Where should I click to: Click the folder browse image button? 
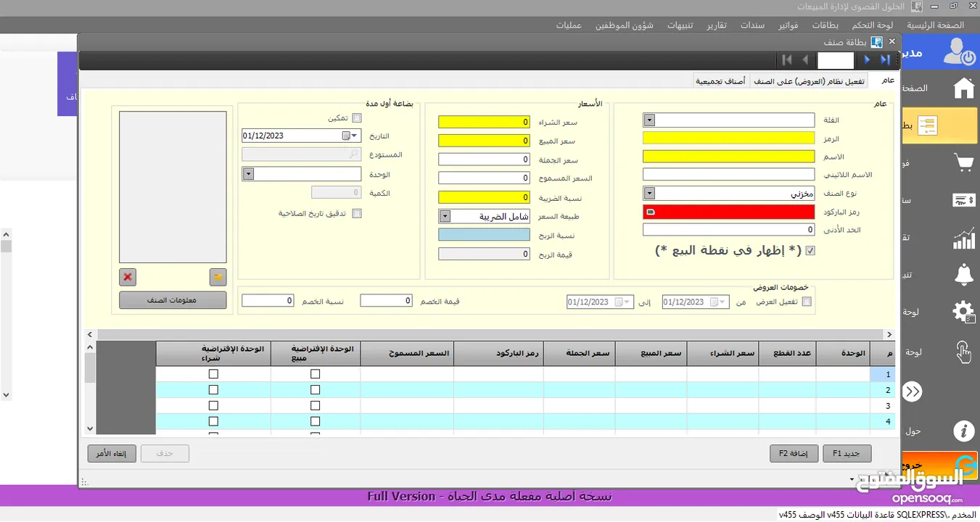[218, 277]
